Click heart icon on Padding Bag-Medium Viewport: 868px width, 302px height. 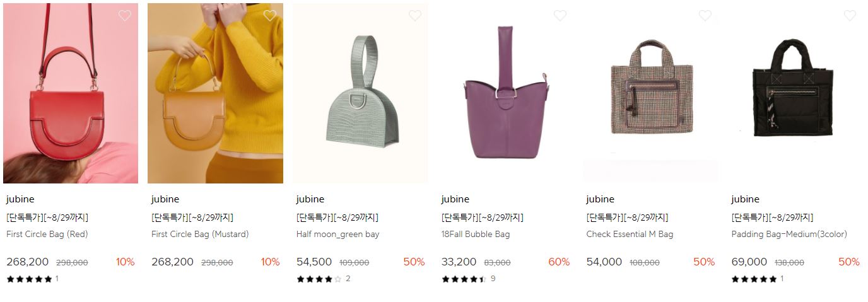click(850, 16)
